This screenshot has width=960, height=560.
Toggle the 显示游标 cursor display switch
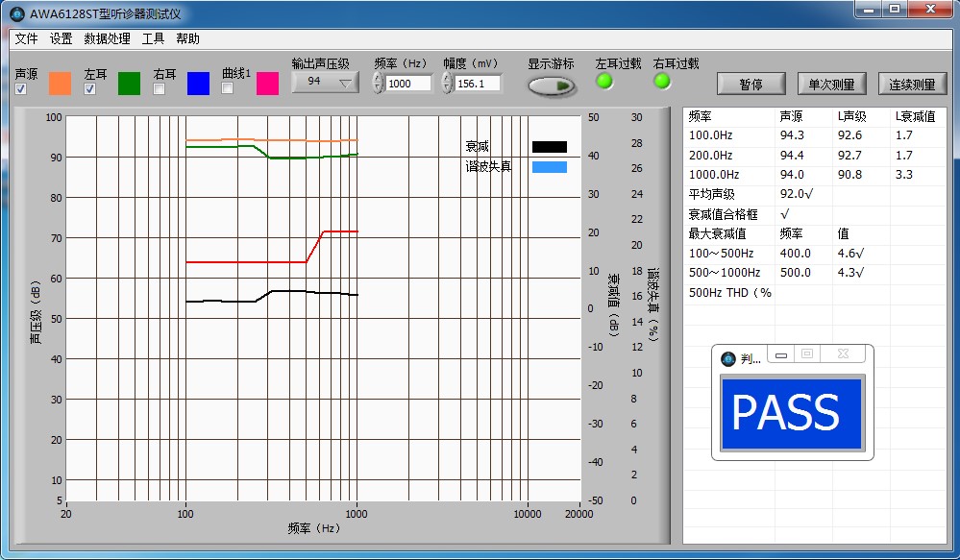(x=552, y=85)
